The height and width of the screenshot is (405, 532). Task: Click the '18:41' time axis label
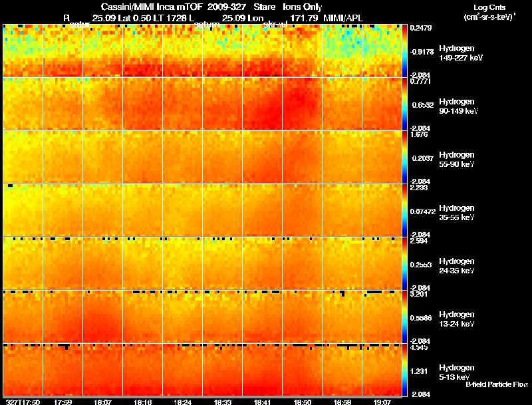(263, 402)
